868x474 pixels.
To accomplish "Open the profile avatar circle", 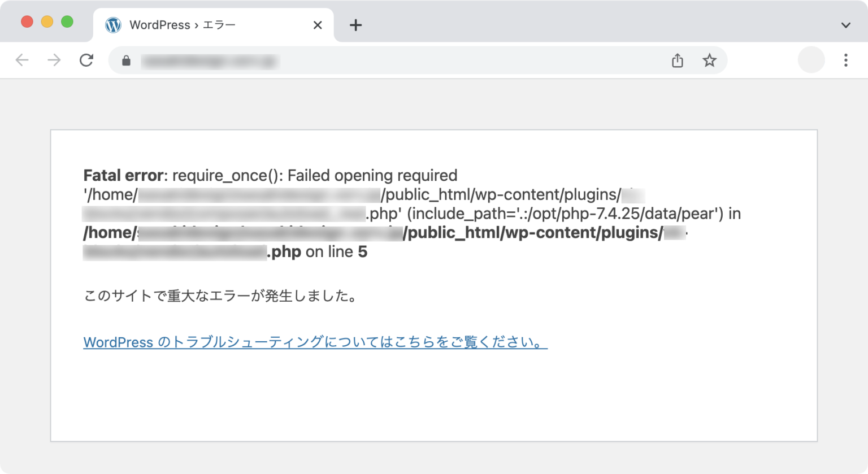I will coord(811,60).
